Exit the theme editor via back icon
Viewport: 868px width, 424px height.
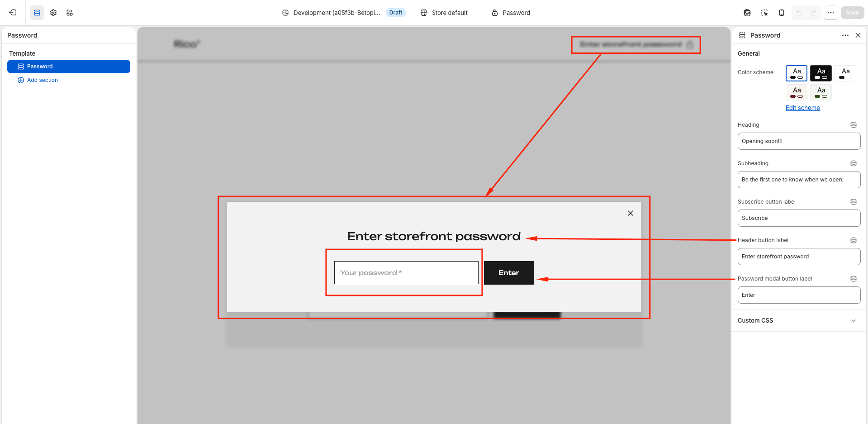pos(13,13)
